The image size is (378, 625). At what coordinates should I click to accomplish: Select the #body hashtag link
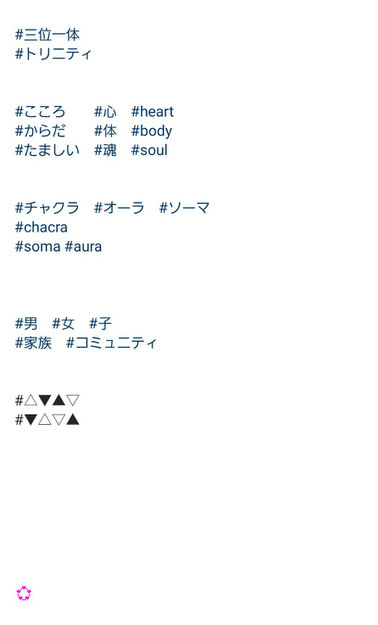[152, 131]
